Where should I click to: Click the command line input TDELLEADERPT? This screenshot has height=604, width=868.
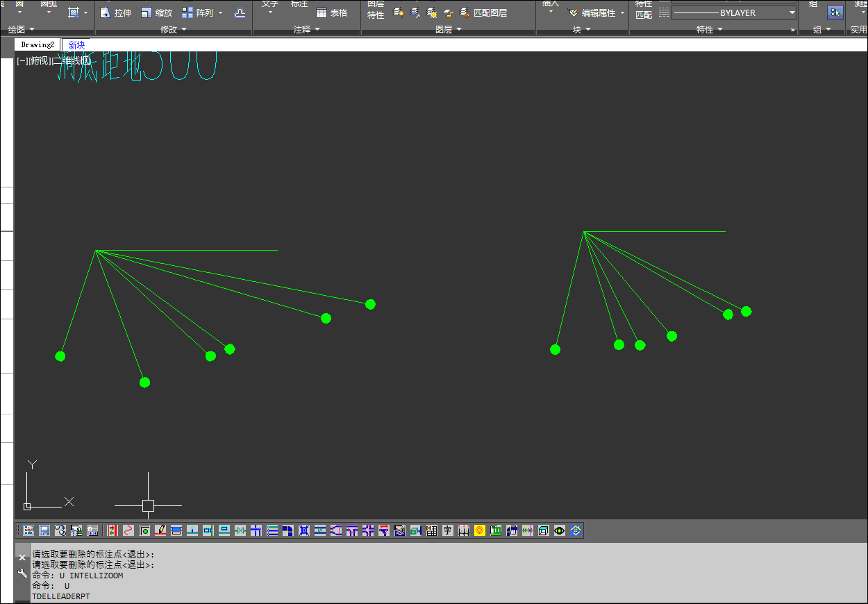click(x=61, y=596)
